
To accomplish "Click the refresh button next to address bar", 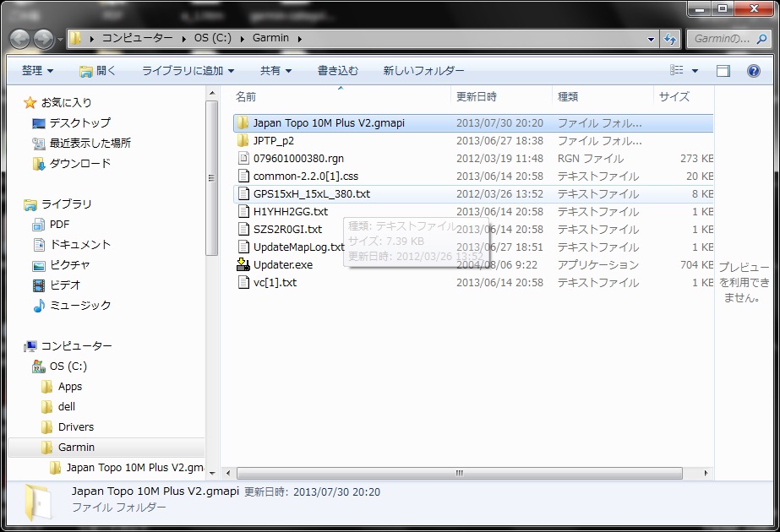I will 670,38.
